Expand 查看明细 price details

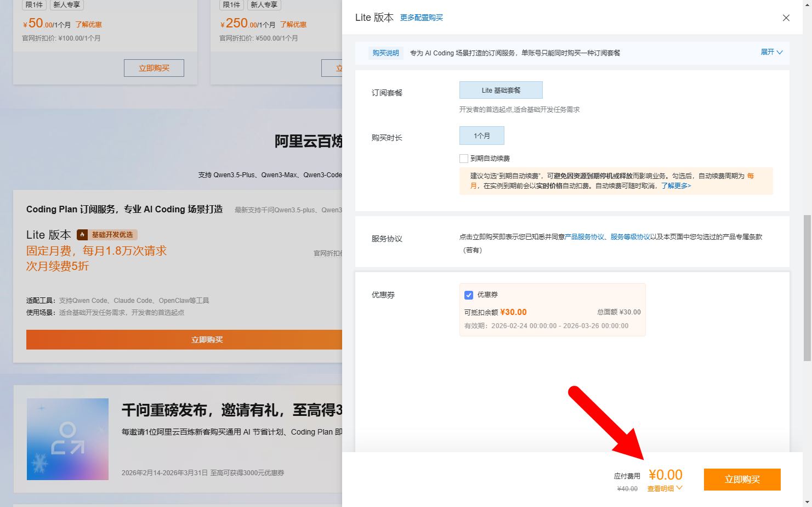point(661,488)
